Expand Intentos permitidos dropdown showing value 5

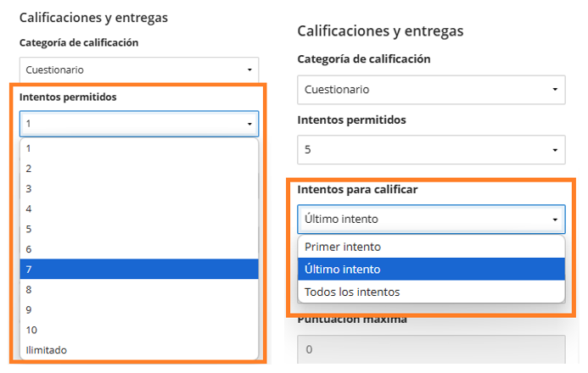tap(430, 150)
